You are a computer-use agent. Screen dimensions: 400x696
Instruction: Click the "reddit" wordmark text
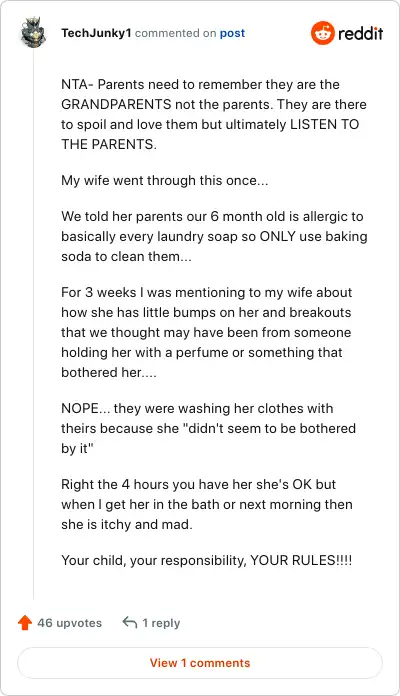click(x=360, y=33)
